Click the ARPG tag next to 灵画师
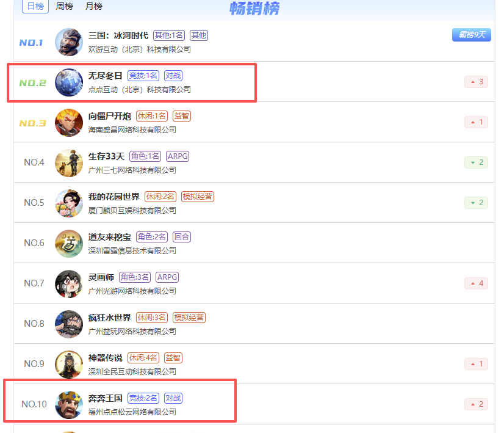Viewport: 504px width, 433px height. [x=167, y=277]
